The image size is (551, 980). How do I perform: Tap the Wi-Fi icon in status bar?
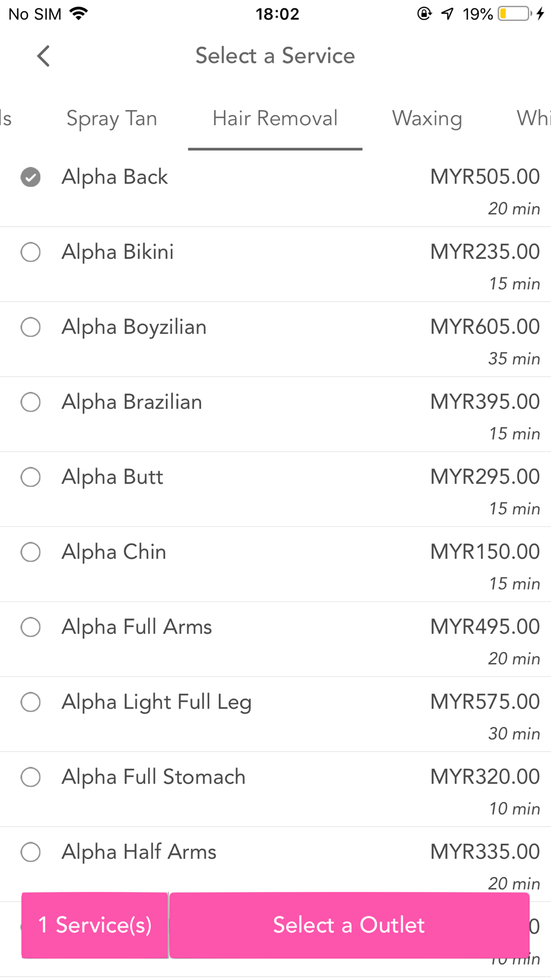click(x=79, y=14)
